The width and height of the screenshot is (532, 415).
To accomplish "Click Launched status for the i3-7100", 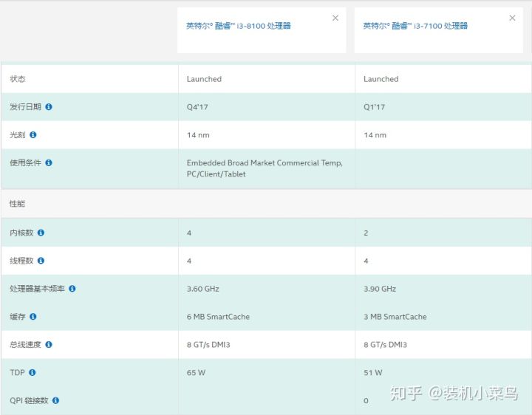I will tap(381, 79).
